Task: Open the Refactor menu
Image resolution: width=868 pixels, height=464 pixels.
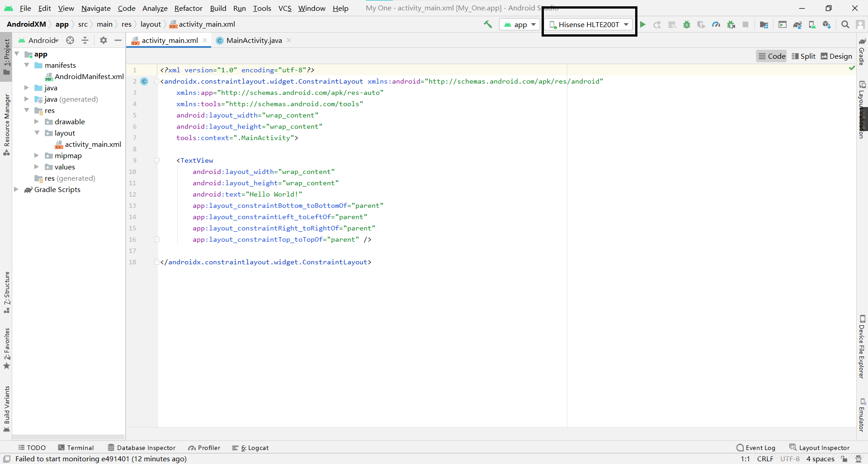Action: [x=188, y=8]
